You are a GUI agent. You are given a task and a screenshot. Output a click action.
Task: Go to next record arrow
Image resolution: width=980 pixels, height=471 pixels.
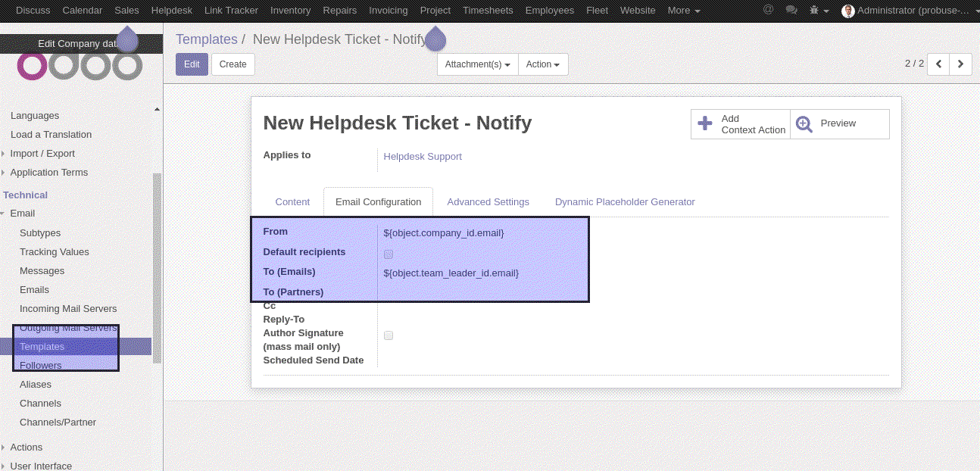point(961,64)
